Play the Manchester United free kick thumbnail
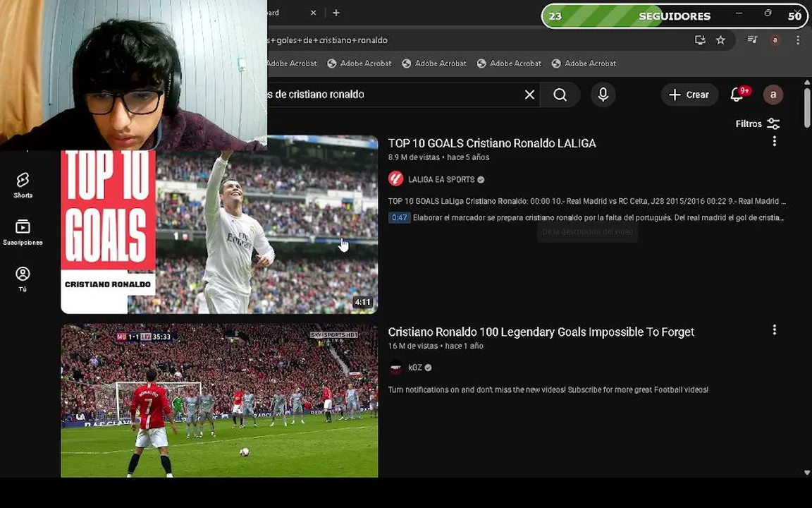The height and width of the screenshot is (508, 812). point(220,401)
